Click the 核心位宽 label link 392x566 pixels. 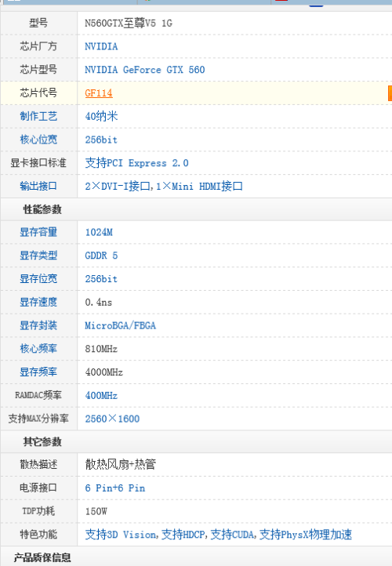pyautogui.click(x=38, y=140)
